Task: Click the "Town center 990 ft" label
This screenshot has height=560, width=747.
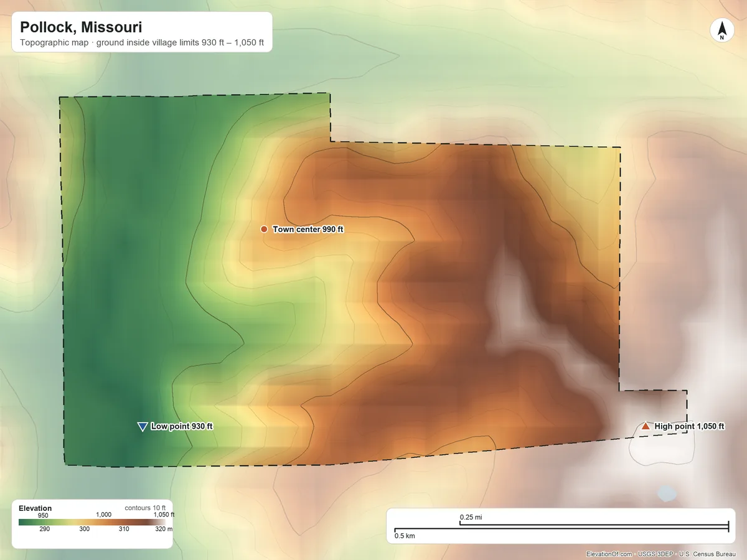Action: point(308,230)
